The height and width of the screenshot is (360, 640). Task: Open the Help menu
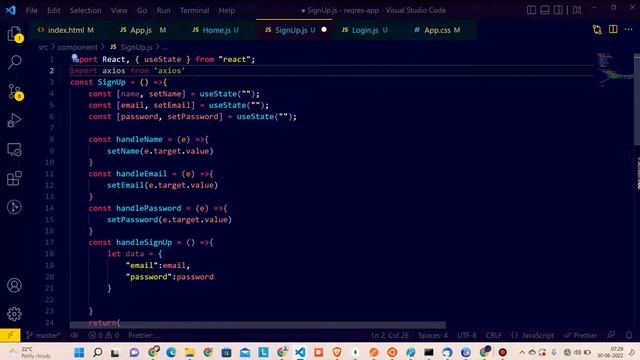click(227, 10)
